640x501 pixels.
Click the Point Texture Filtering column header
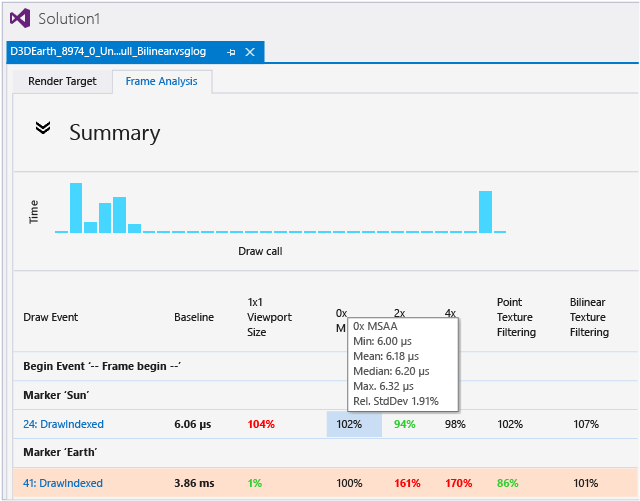coord(516,317)
